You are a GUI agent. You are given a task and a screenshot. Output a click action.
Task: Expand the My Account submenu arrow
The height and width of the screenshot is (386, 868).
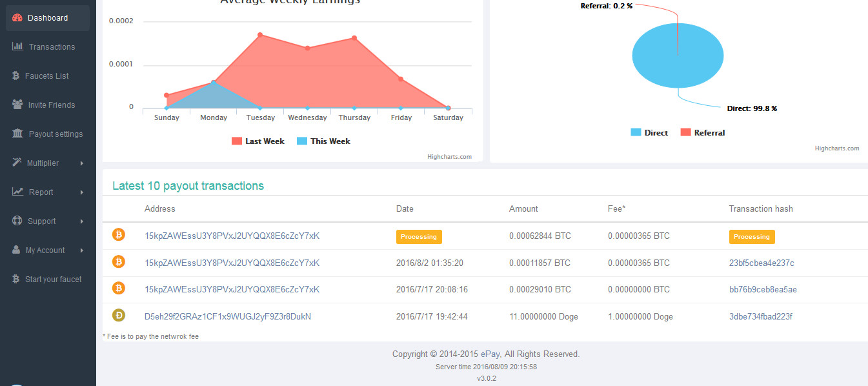click(x=82, y=250)
